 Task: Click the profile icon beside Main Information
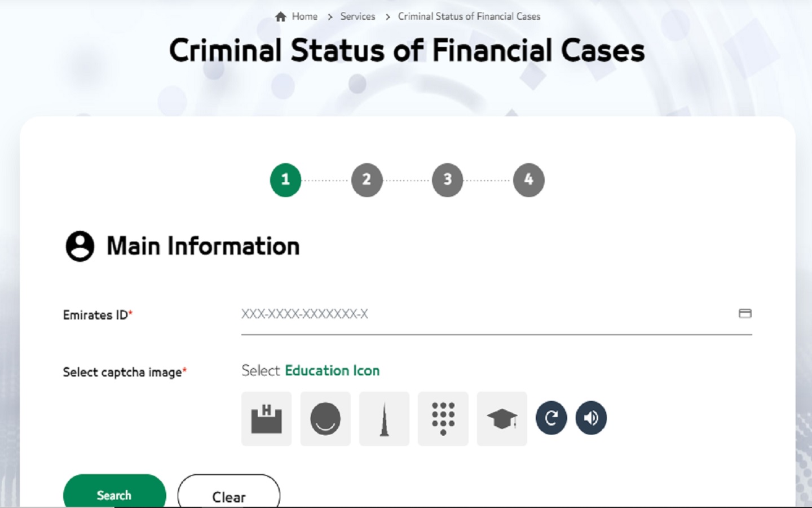click(80, 246)
